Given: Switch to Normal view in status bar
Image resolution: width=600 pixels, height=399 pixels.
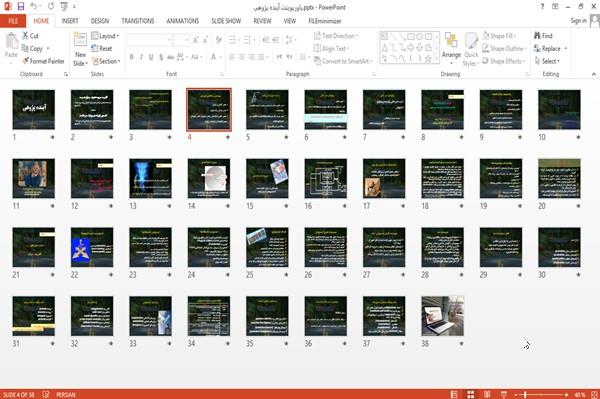Looking at the screenshot, I should (x=454, y=394).
